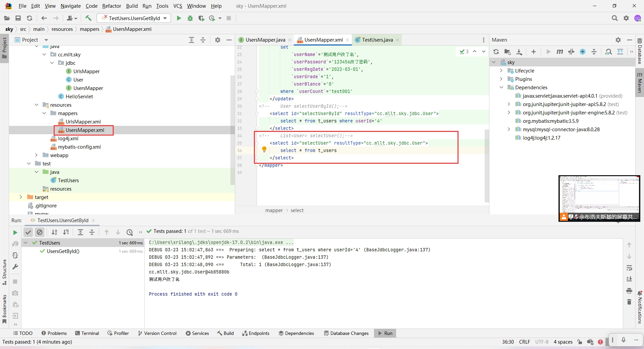Add a Maven project with the plus icon

534,52
